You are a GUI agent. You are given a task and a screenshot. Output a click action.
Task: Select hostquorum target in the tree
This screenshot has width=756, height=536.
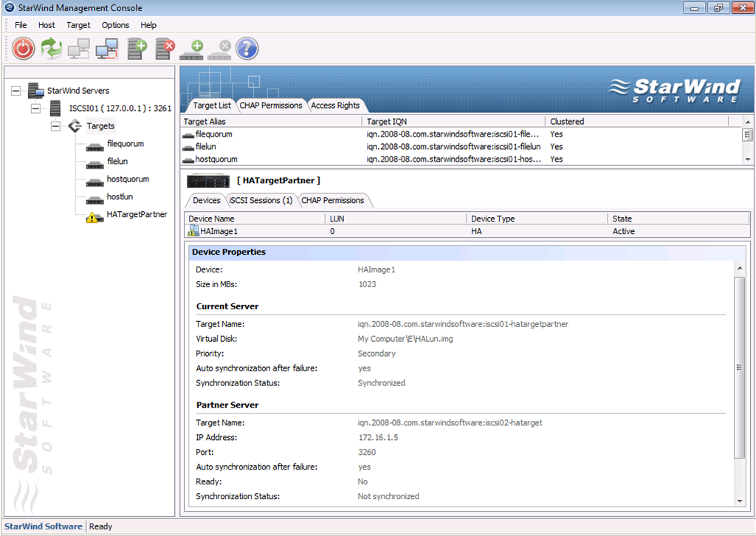tap(128, 179)
